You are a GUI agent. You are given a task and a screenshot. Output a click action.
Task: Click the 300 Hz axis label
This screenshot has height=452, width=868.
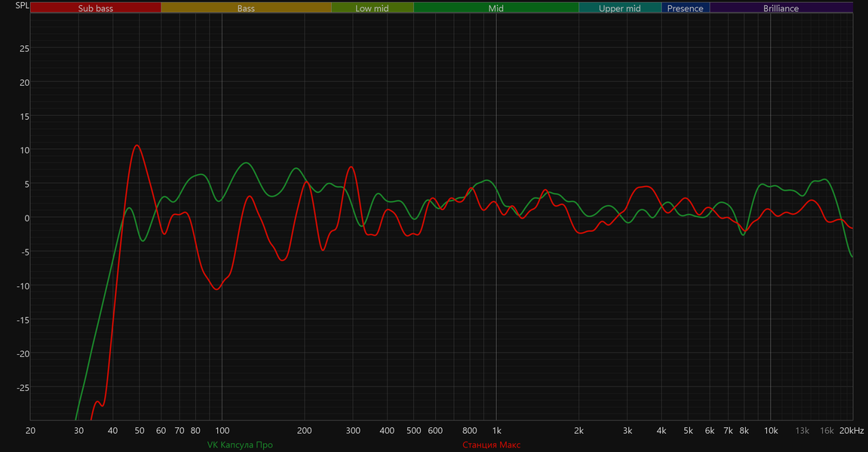(x=353, y=431)
